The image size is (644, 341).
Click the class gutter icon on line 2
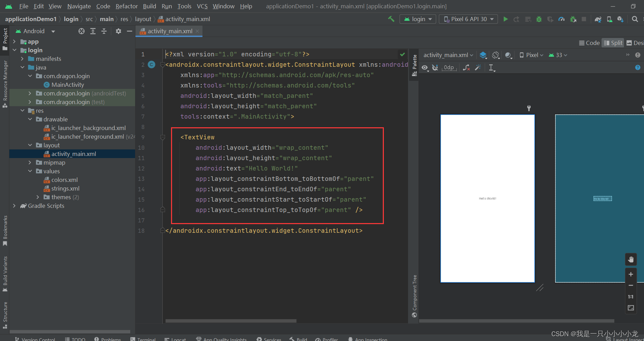151,64
